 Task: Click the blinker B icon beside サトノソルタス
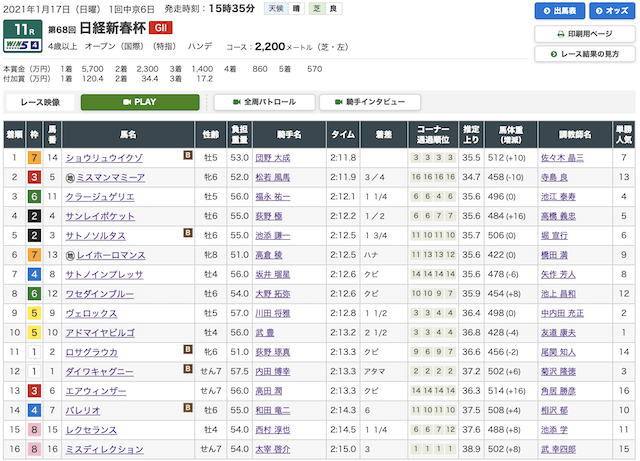188,232
